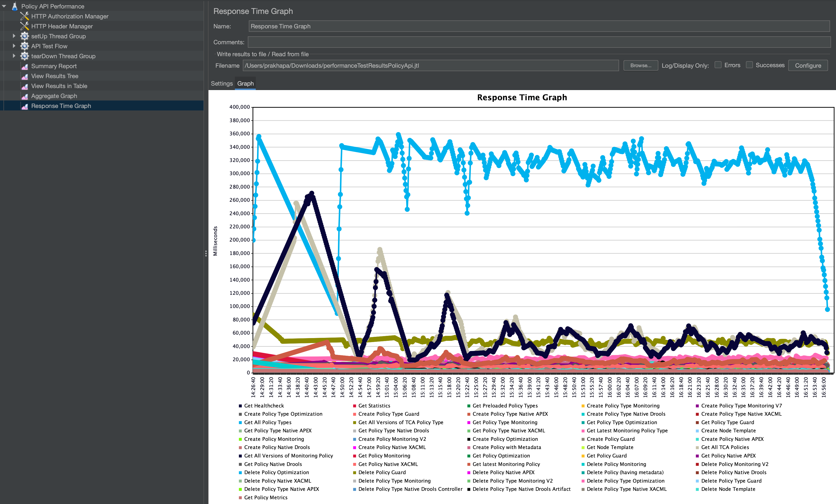Click 'Delete Policy Type Native Drools Controller' legend
The width and height of the screenshot is (836, 504).
pyautogui.click(x=410, y=489)
